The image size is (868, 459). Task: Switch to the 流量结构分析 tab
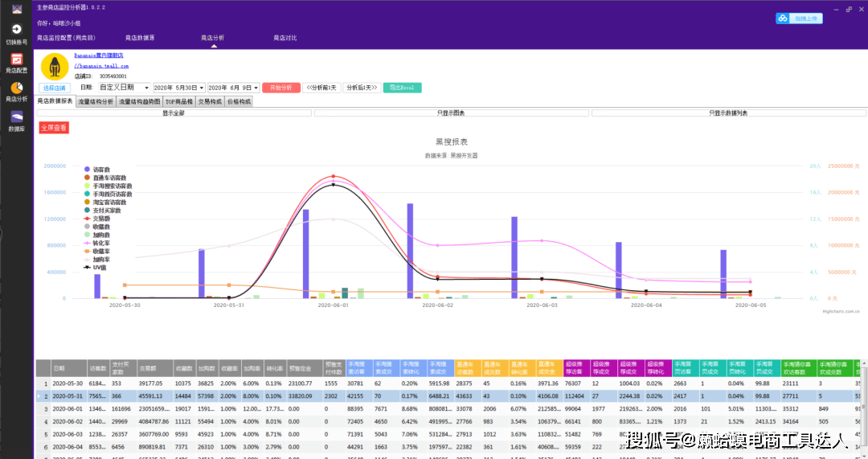pyautogui.click(x=96, y=102)
